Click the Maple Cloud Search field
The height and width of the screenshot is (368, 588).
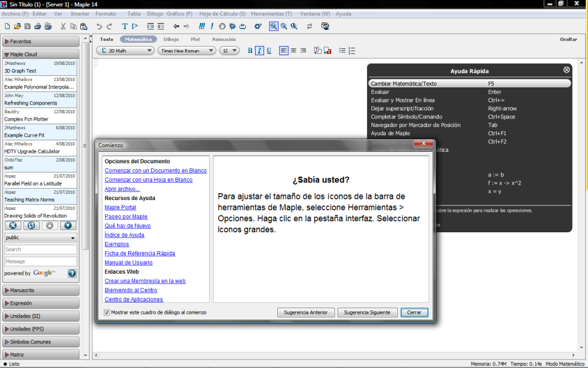click(x=41, y=250)
